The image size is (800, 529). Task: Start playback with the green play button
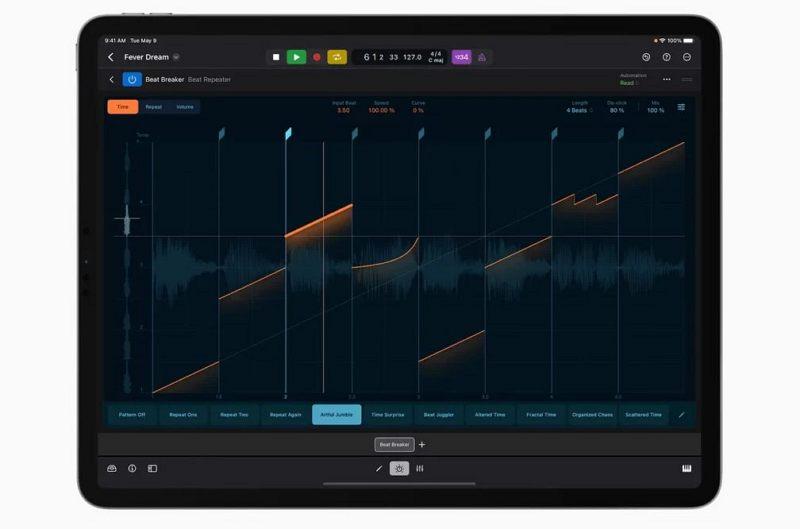coord(296,57)
